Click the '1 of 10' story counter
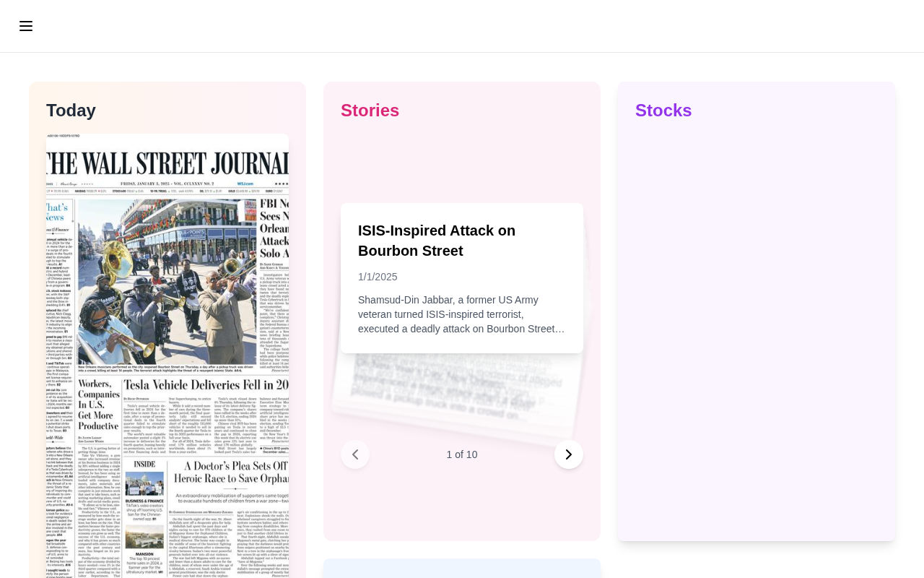This screenshot has width=924, height=578. tap(462, 454)
